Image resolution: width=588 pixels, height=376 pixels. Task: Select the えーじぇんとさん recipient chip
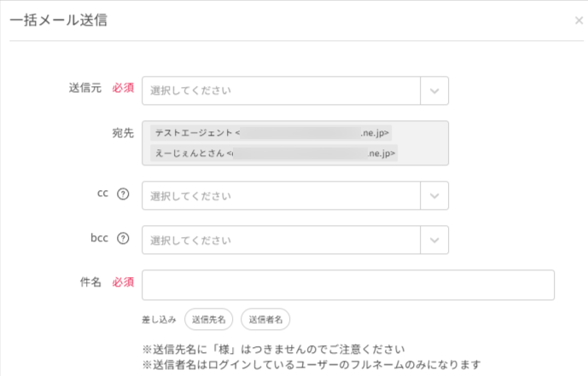click(x=274, y=153)
